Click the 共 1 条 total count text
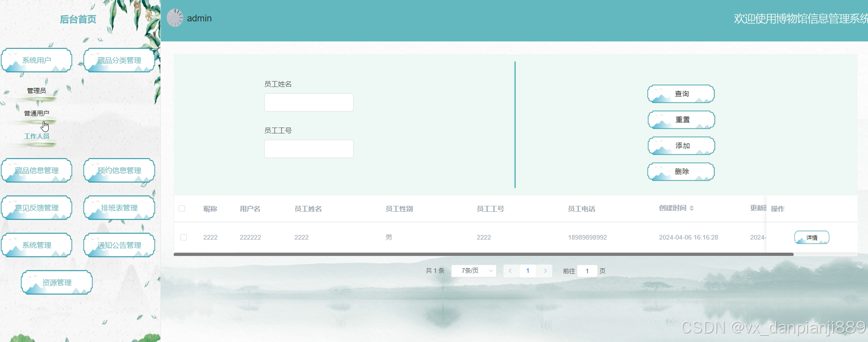The width and height of the screenshot is (868, 342). click(435, 271)
